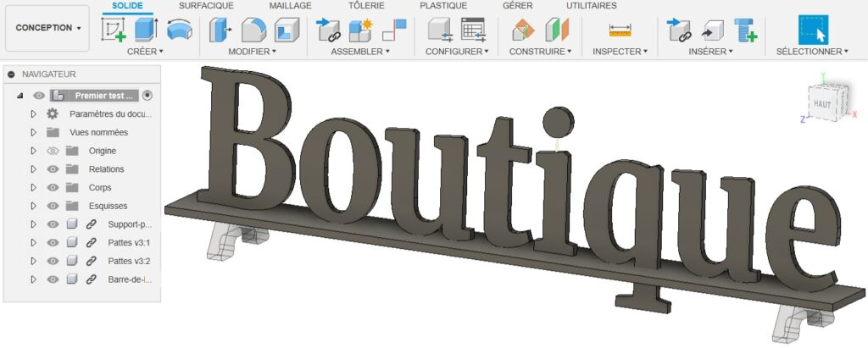Open the INSPECTER menu label
Screen dimensions: 868x348
(619, 52)
